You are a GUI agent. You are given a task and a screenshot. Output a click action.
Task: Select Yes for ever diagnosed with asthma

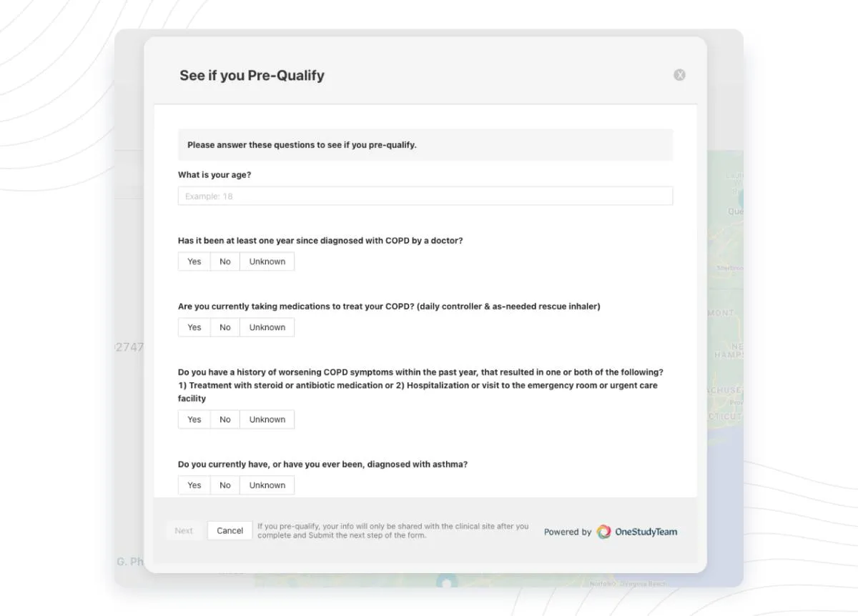193,485
